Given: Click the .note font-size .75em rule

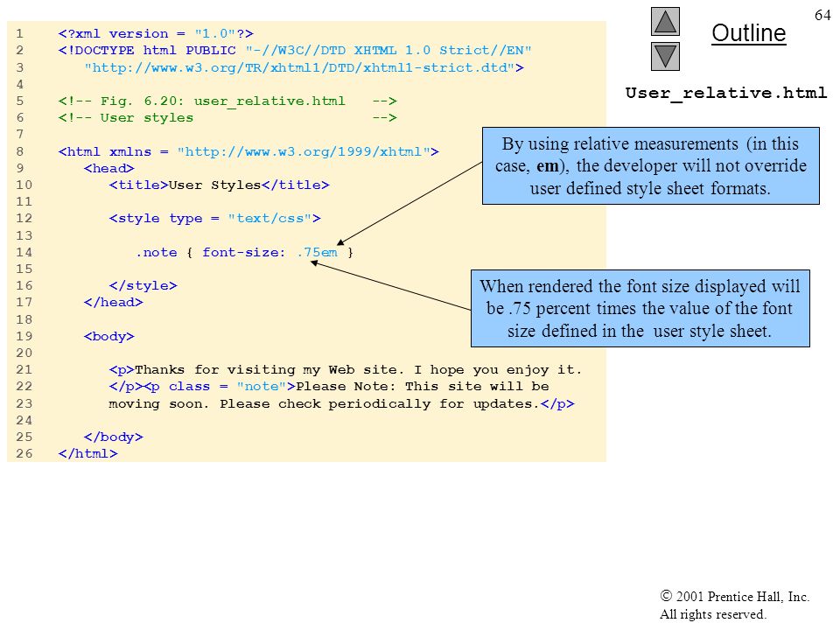Looking at the screenshot, I should (x=244, y=252).
